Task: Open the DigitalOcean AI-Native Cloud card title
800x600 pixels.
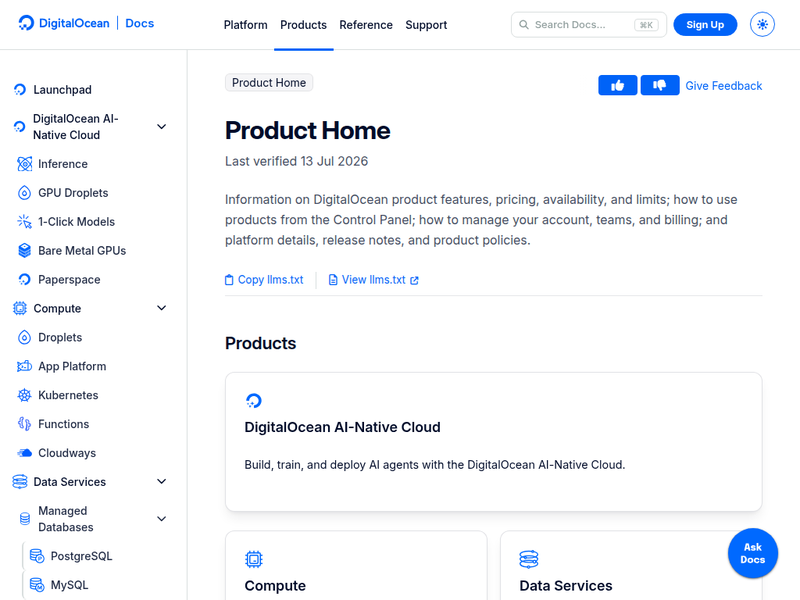Action: click(342, 427)
